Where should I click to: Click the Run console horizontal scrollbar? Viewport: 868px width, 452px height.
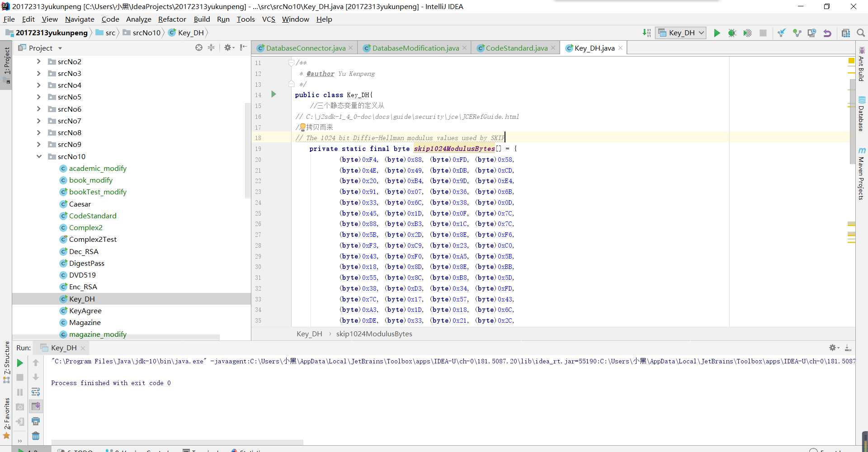[177, 442]
